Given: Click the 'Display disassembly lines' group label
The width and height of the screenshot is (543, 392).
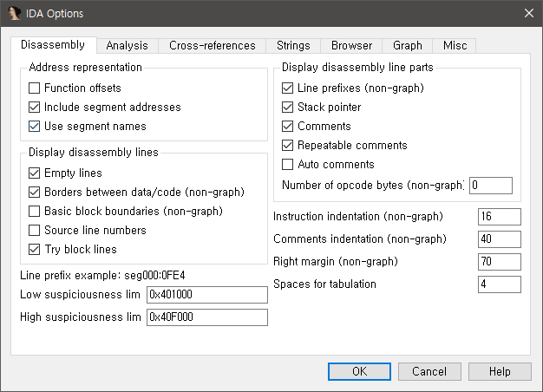Looking at the screenshot, I should pyautogui.click(x=94, y=153).
